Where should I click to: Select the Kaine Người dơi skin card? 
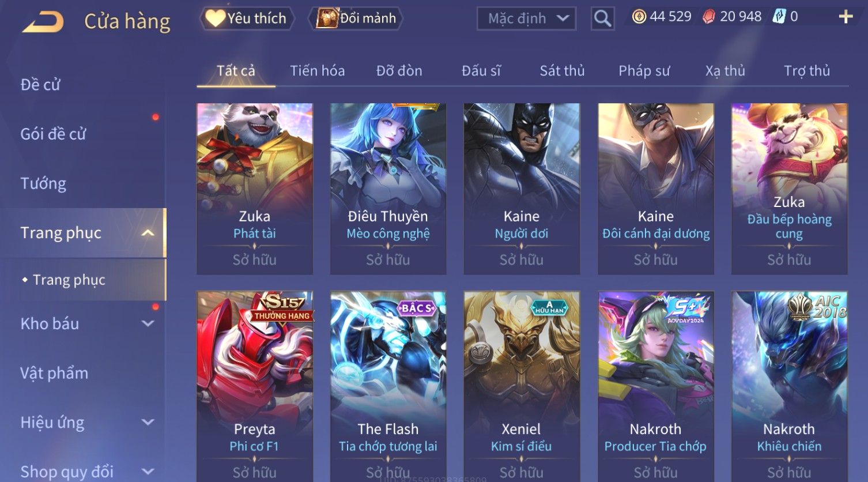(522, 189)
